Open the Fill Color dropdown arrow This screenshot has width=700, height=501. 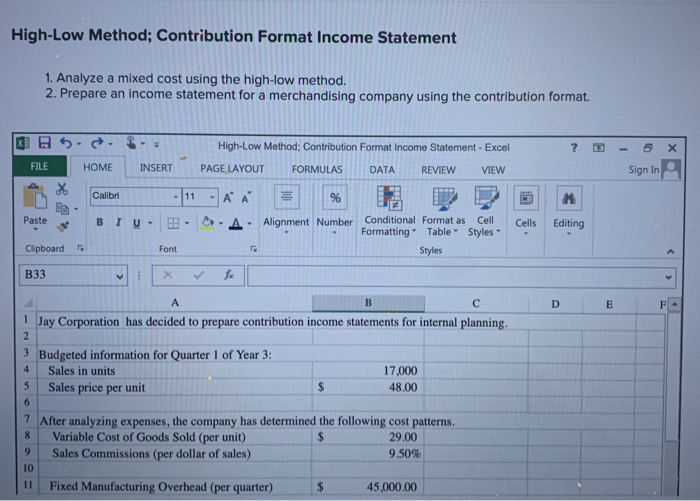coord(221,223)
